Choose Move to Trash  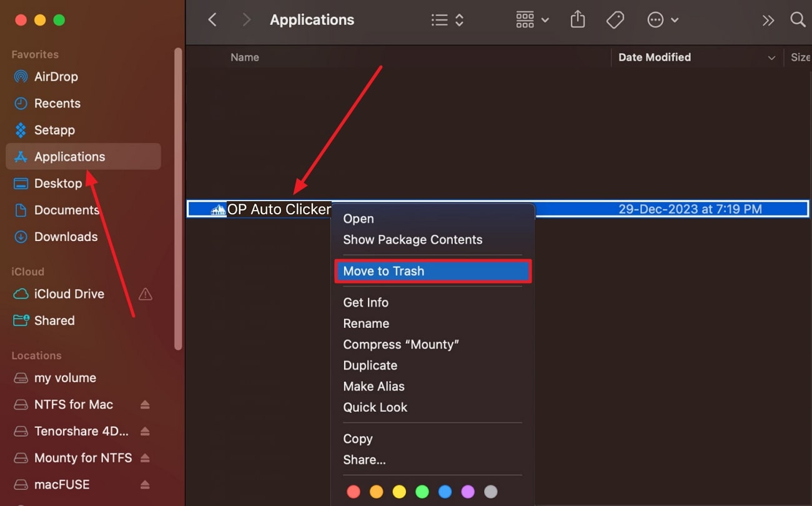click(x=432, y=271)
